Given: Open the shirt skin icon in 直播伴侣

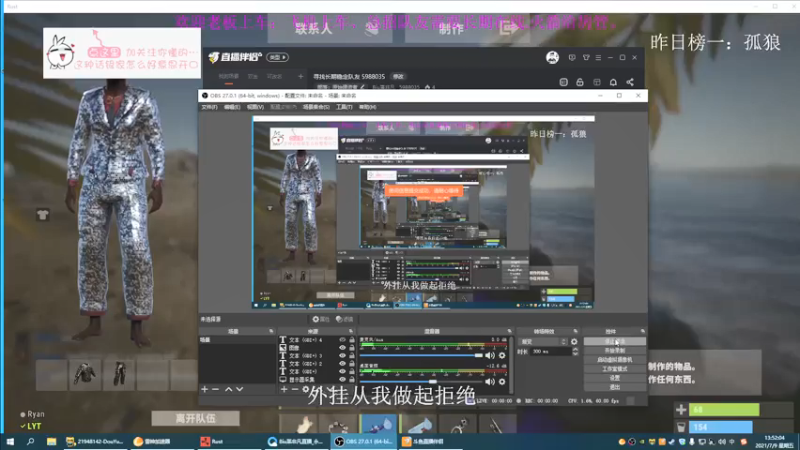Looking at the screenshot, I should 586,58.
